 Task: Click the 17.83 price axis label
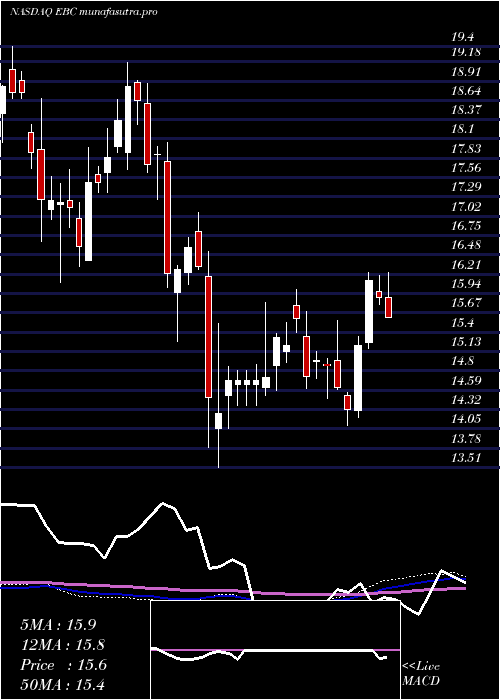coord(466,149)
